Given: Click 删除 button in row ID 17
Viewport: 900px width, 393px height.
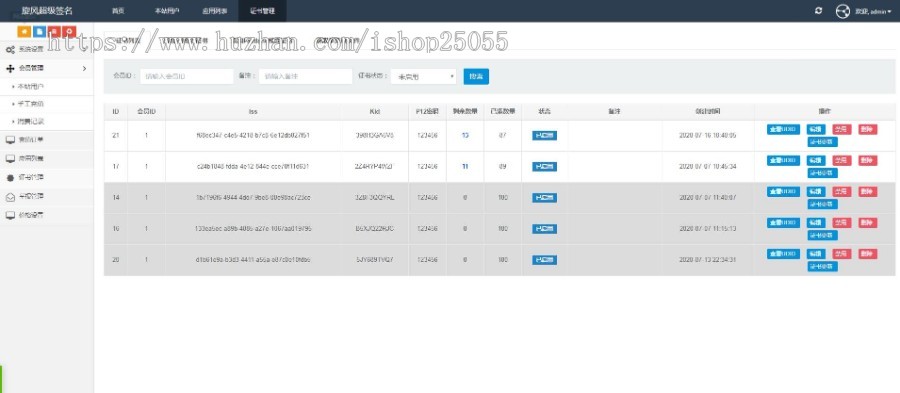Looking at the screenshot, I should coord(868,161).
